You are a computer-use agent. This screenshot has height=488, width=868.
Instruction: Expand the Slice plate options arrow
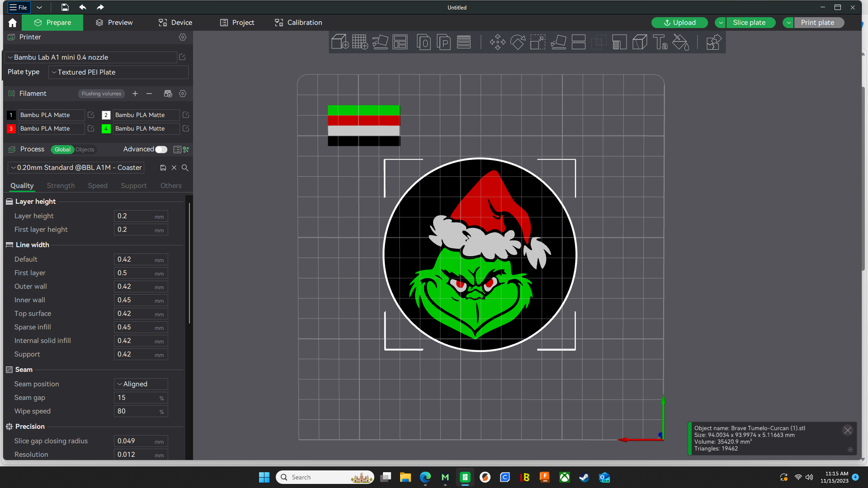coord(721,23)
